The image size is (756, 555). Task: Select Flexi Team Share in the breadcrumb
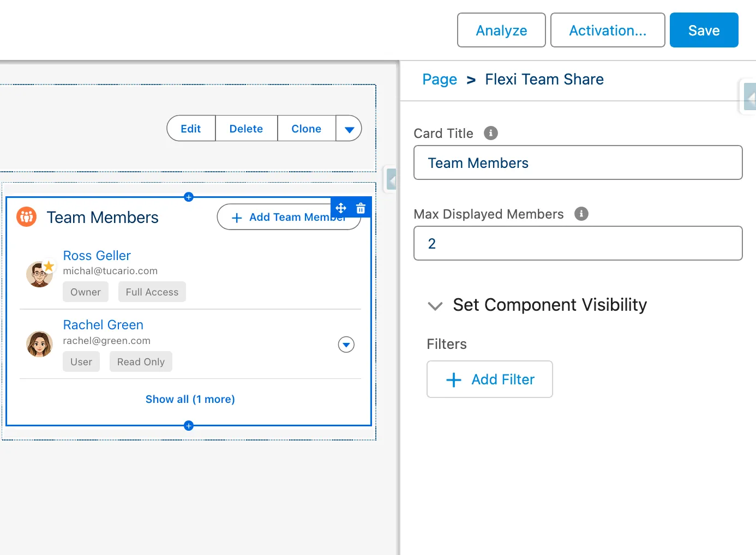point(544,79)
